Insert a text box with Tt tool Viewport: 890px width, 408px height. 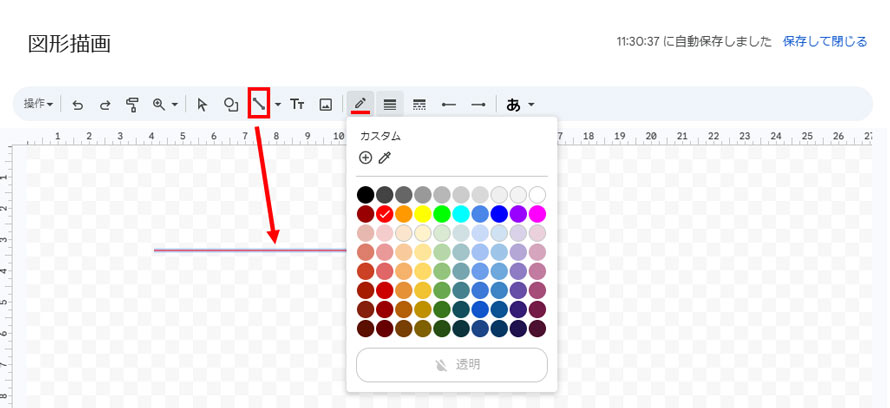pos(297,104)
